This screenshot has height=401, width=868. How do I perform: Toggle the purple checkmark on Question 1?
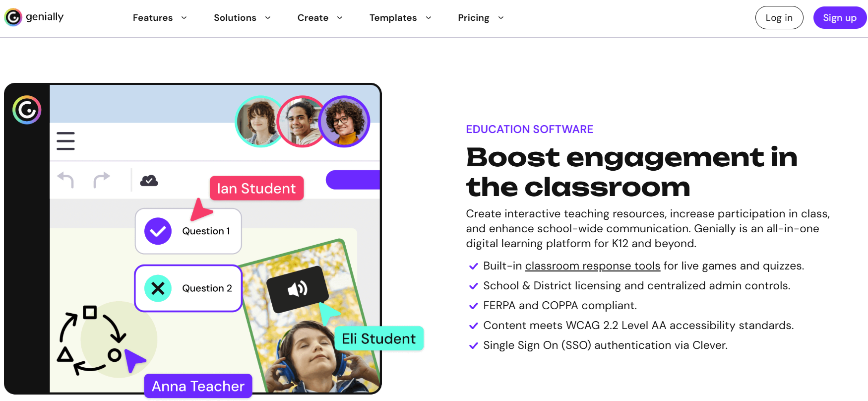tap(158, 231)
